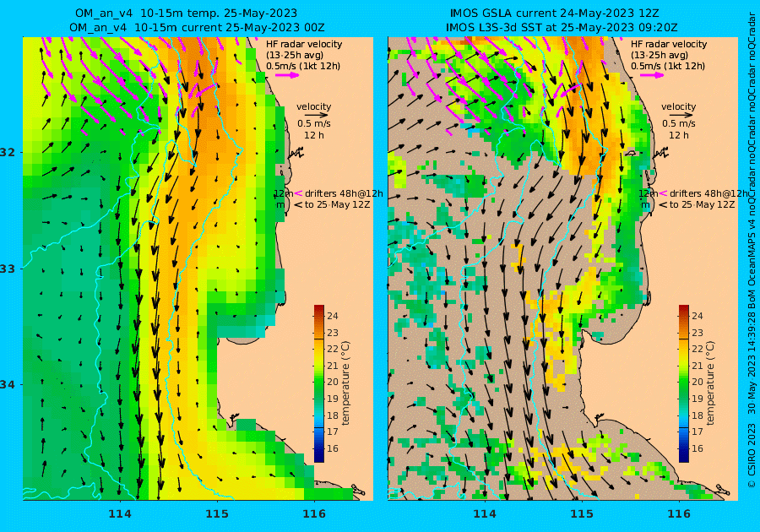This screenshot has height=532, width=760.
Task: Click the black velocity scale arrow in left map
Action: pyautogui.click(x=317, y=116)
